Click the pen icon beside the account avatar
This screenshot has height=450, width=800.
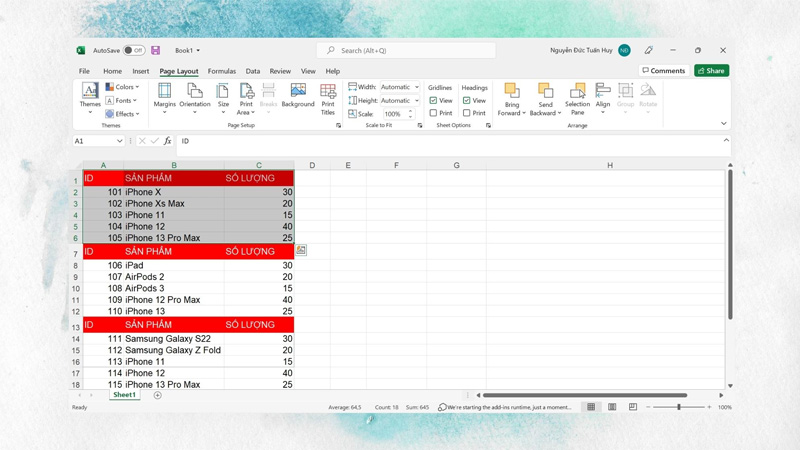pyautogui.click(x=648, y=50)
